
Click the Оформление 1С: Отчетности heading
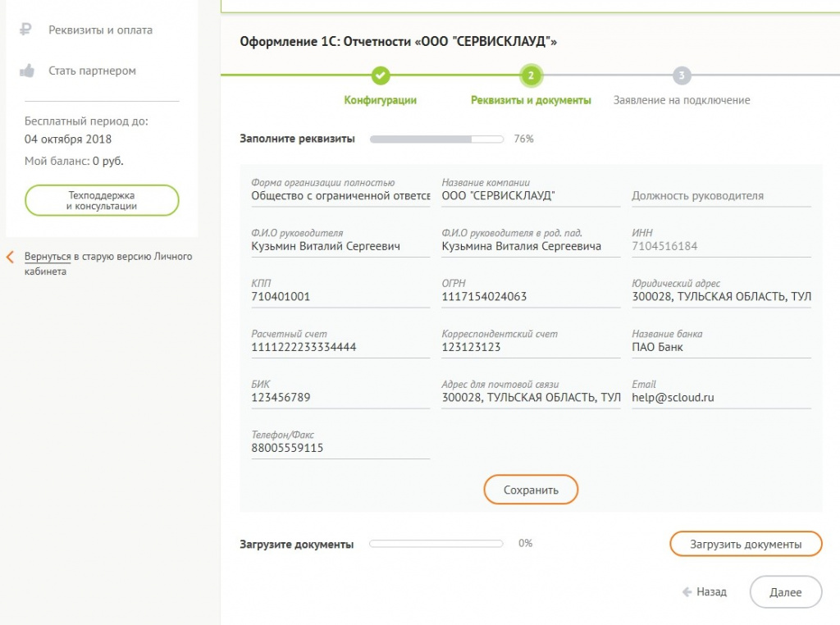point(398,41)
